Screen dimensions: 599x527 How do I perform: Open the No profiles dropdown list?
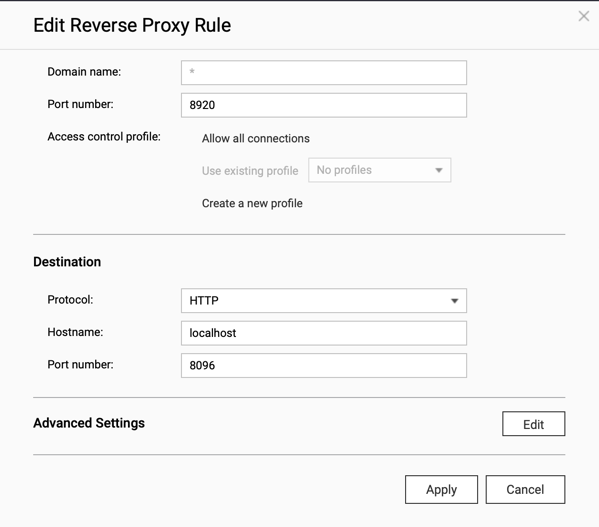coord(379,170)
